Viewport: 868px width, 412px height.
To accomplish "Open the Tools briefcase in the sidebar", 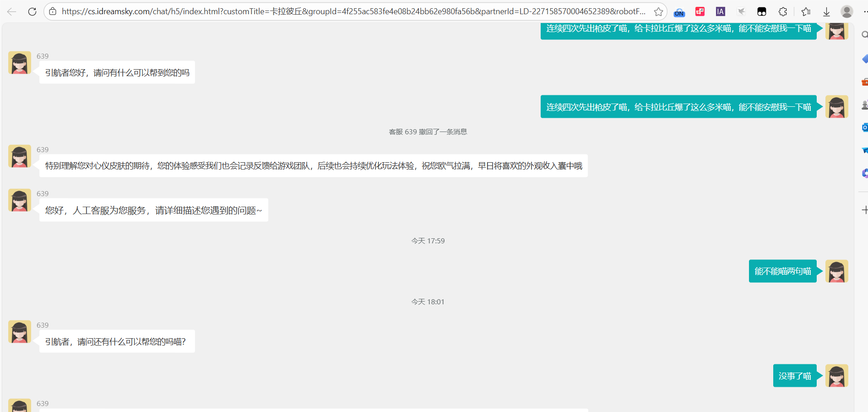I will point(865,82).
